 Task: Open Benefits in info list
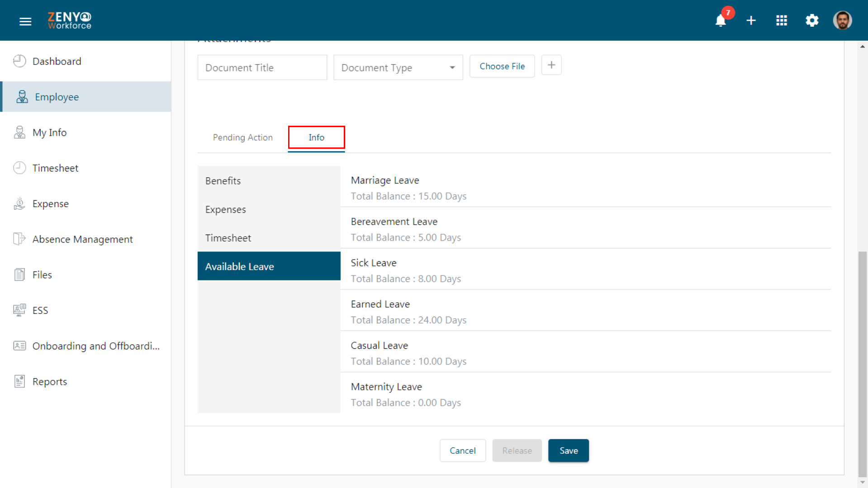(269, 180)
